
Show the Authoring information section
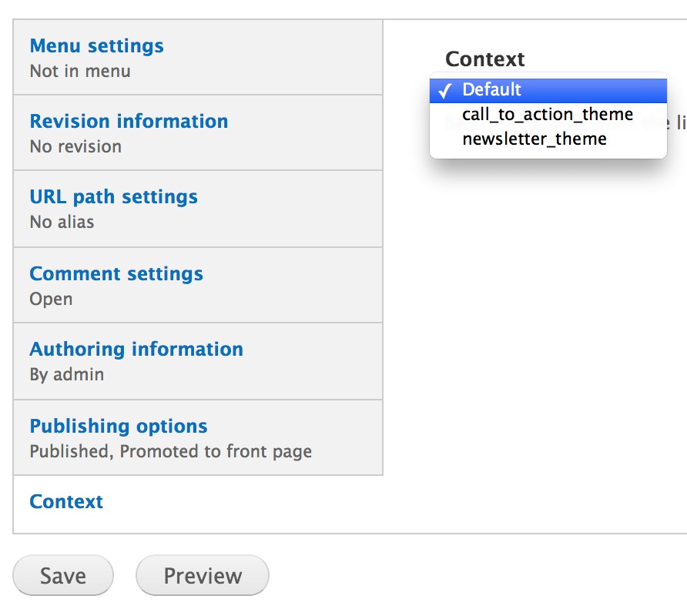(x=136, y=349)
